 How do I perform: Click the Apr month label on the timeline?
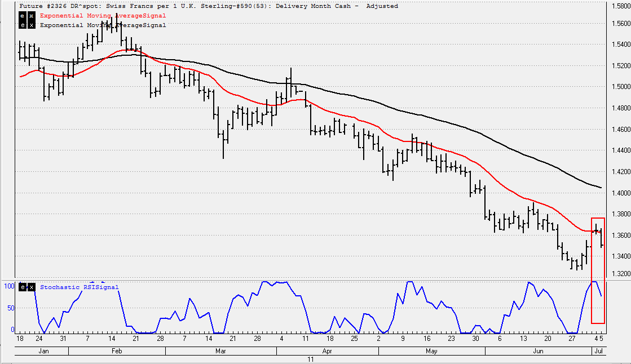pos(327,351)
